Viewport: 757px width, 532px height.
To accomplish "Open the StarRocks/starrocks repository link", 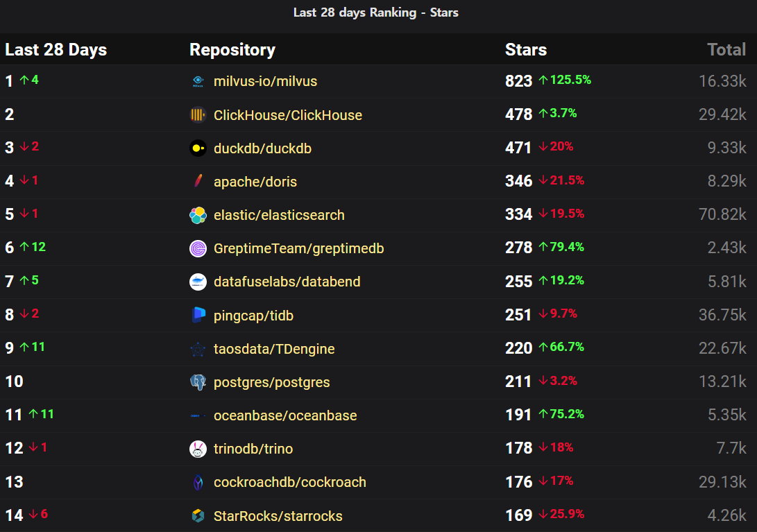I will click(x=278, y=515).
